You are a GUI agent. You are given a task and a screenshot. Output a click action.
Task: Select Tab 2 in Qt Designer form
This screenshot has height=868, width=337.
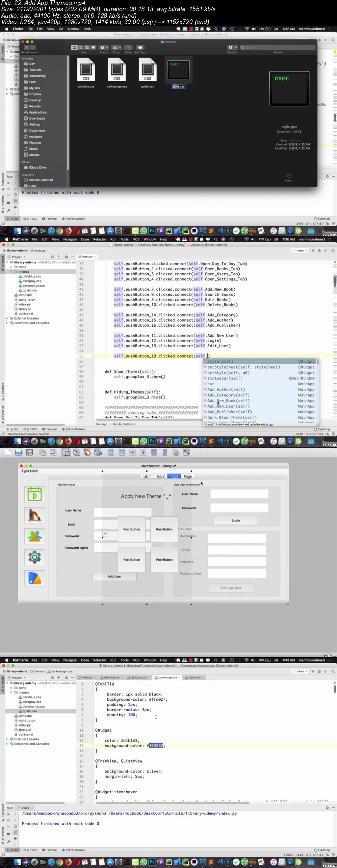(160, 476)
